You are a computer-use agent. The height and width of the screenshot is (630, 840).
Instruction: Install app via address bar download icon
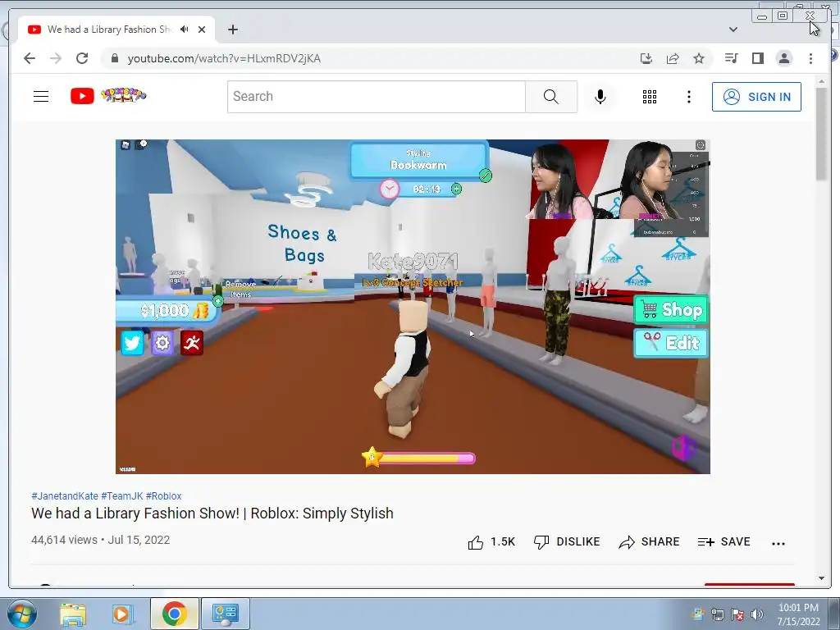pyautogui.click(x=646, y=58)
